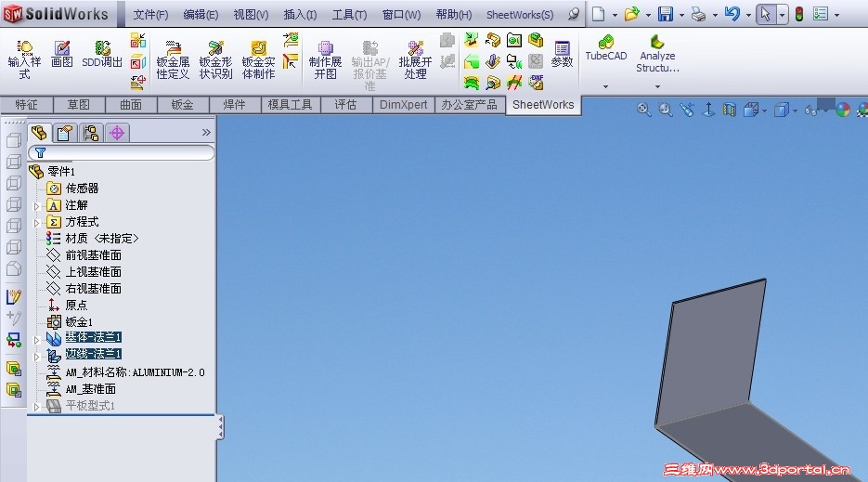The width and height of the screenshot is (868, 482).
Task: Open the 文件(F) menu
Action: 150,15
